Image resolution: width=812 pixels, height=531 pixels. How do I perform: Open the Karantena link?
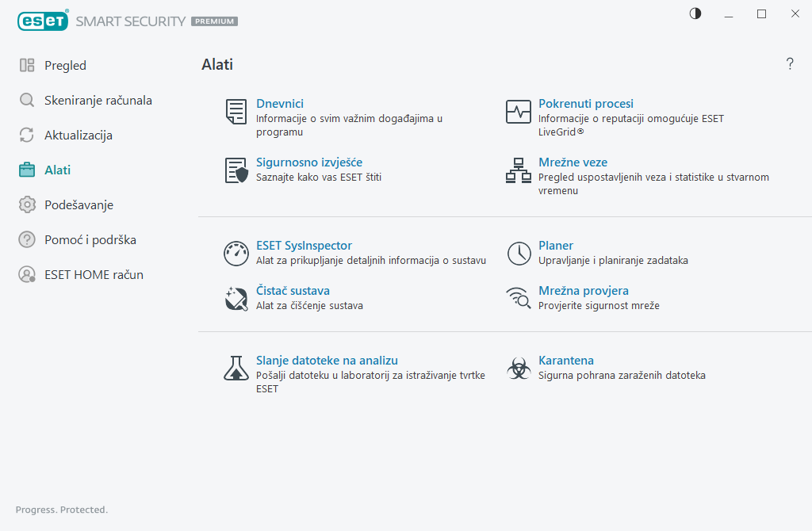[566, 361]
